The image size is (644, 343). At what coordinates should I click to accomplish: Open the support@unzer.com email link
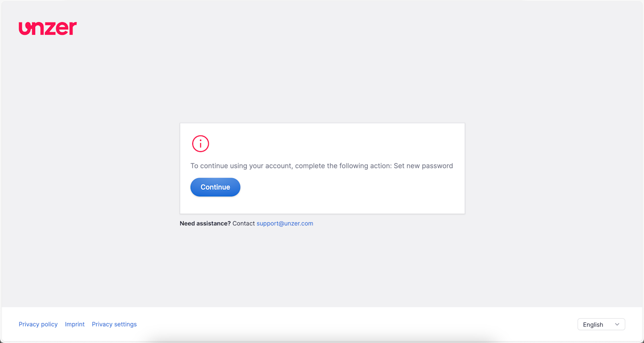coord(285,224)
